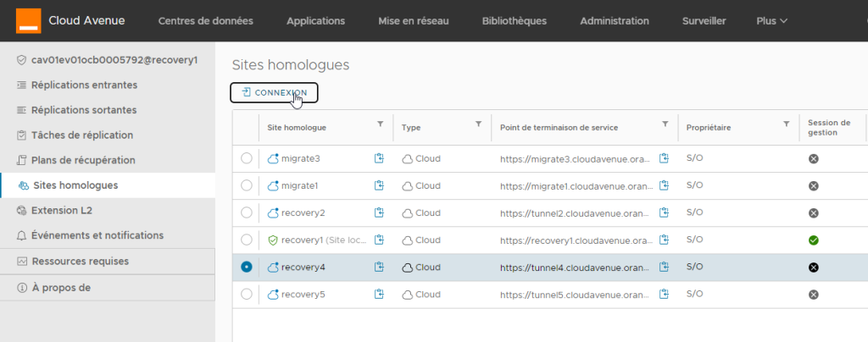Open the Applications menu
The image size is (868, 342).
click(x=315, y=21)
